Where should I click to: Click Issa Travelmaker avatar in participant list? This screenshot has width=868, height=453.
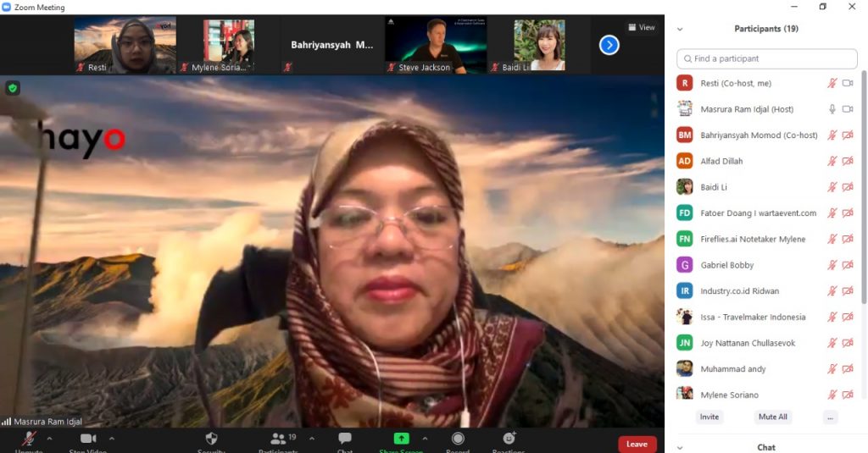[x=685, y=317]
